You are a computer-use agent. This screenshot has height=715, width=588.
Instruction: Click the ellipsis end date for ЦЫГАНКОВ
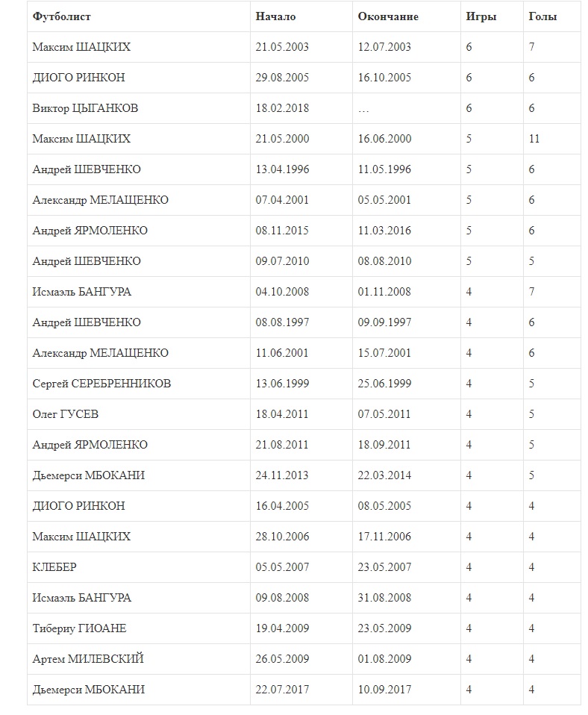point(363,108)
